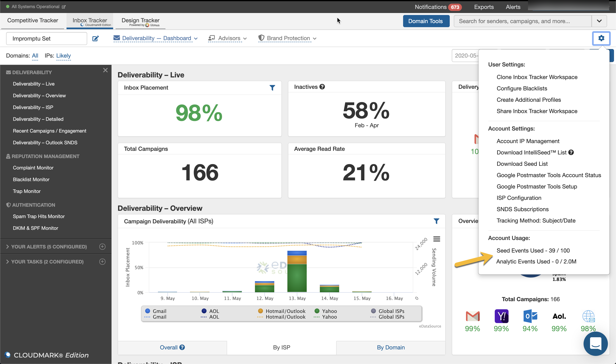Click the date range field starting 2020-05
The width and height of the screenshot is (616, 364).
[x=465, y=56]
